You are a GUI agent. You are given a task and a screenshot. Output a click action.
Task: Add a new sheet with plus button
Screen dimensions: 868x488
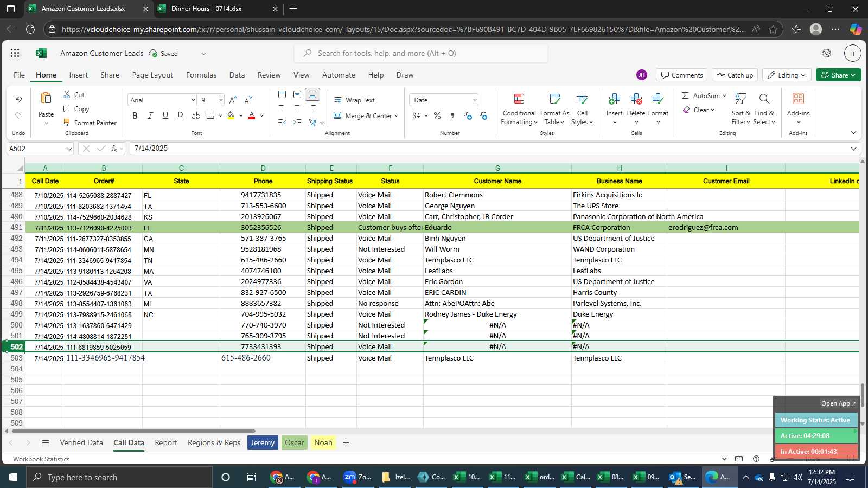(x=346, y=442)
